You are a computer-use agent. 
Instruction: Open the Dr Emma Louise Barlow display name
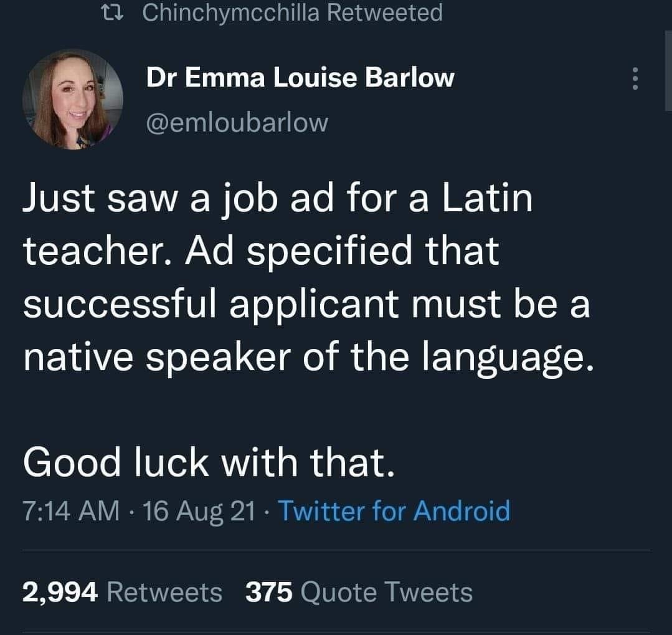point(300,78)
